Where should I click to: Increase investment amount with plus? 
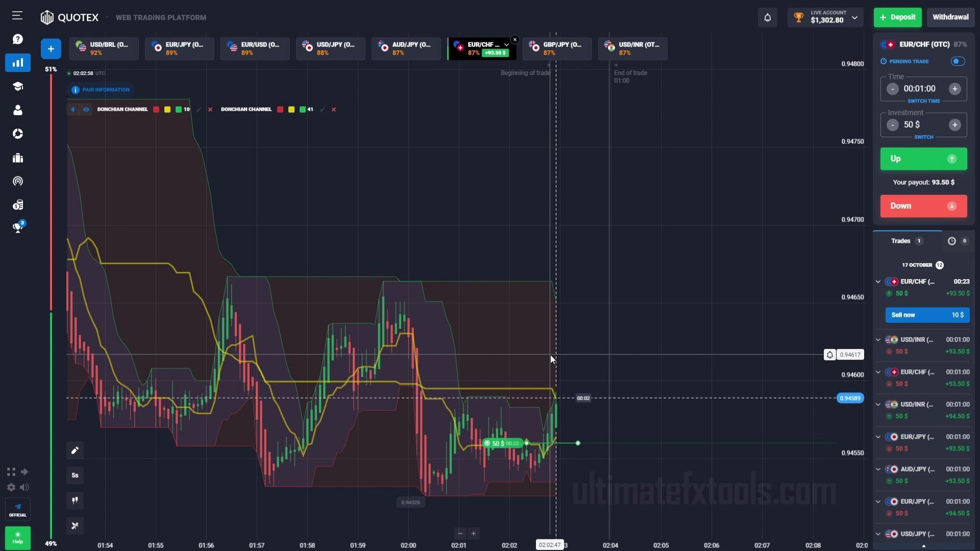(955, 125)
